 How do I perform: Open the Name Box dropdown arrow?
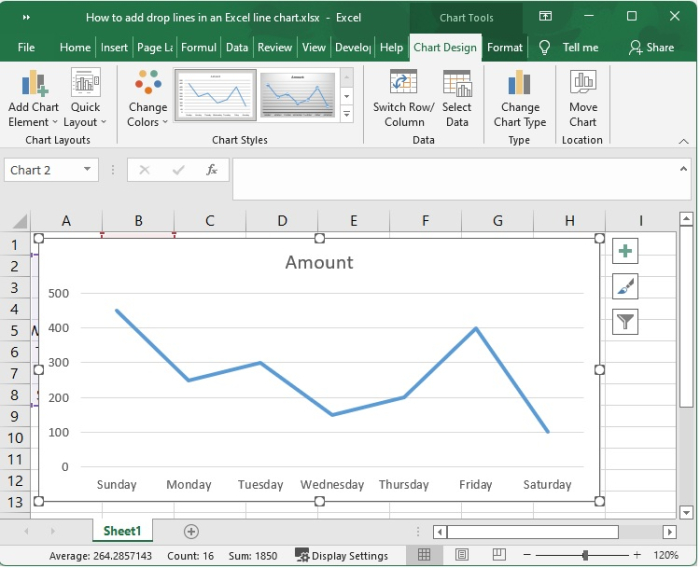[x=88, y=170]
